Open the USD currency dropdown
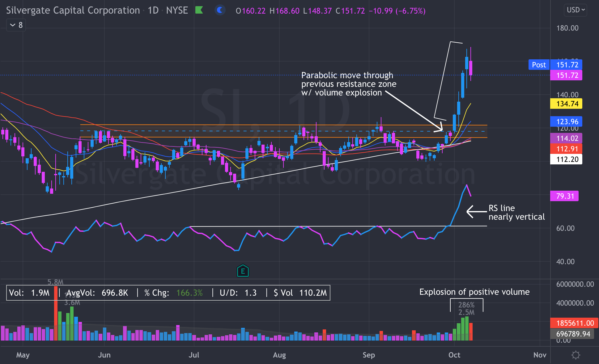The image size is (599, 364). [x=576, y=10]
